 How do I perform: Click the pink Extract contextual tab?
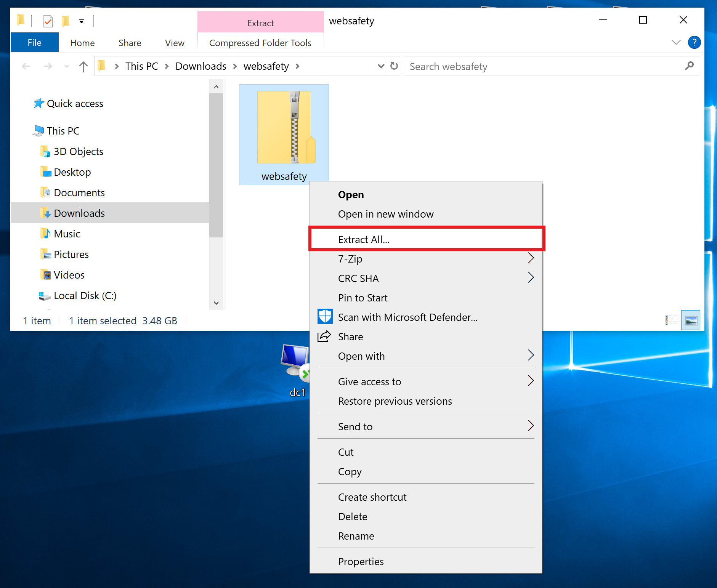click(261, 22)
